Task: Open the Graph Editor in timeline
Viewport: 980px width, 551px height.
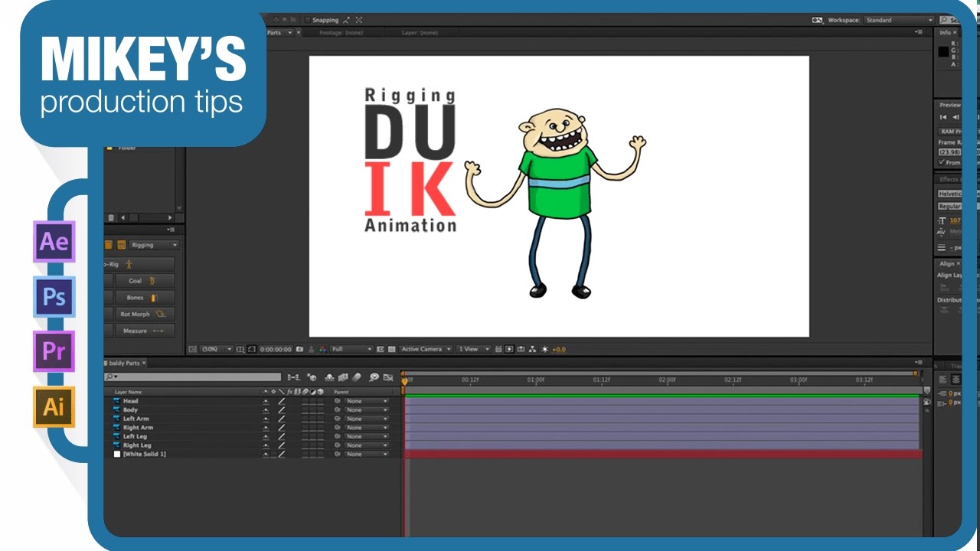Action: [x=388, y=377]
